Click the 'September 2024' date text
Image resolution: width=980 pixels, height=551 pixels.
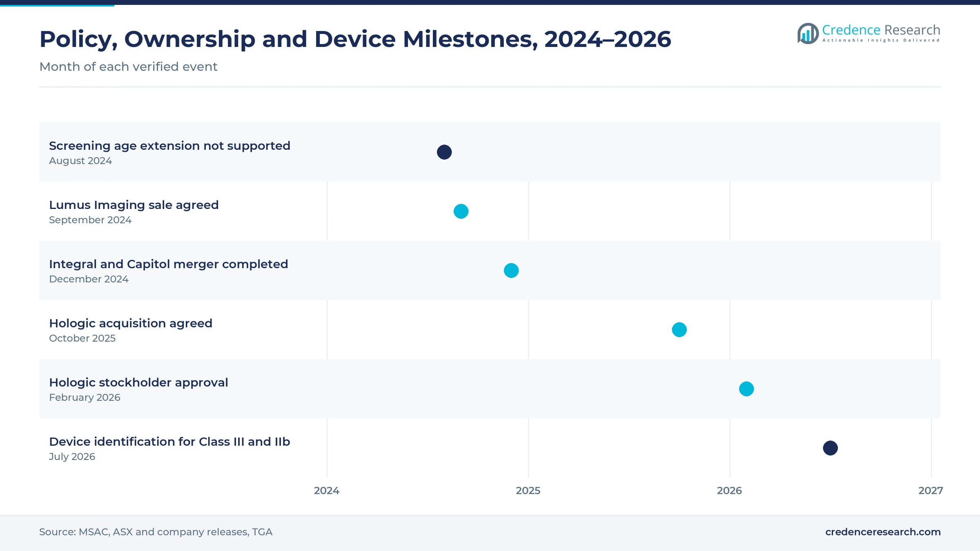coord(90,220)
